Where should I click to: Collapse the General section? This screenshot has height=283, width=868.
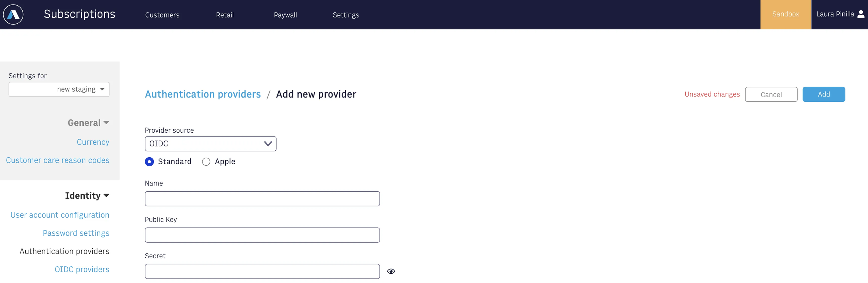click(x=89, y=123)
